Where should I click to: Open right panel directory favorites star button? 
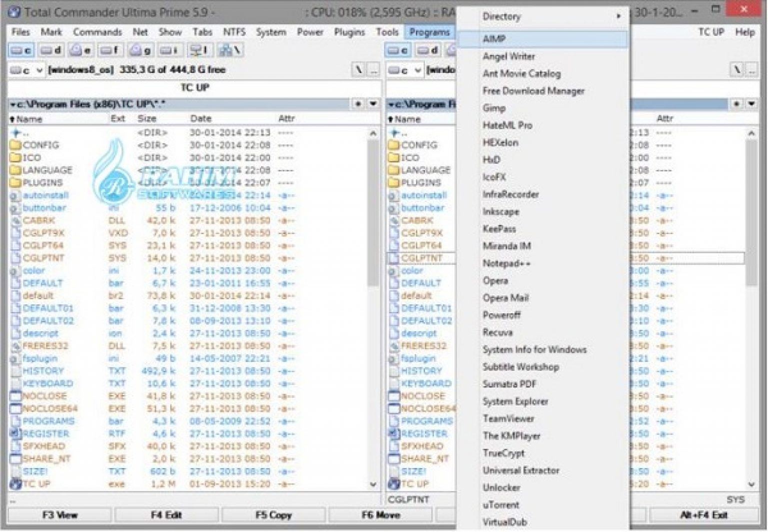tap(736, 104)
